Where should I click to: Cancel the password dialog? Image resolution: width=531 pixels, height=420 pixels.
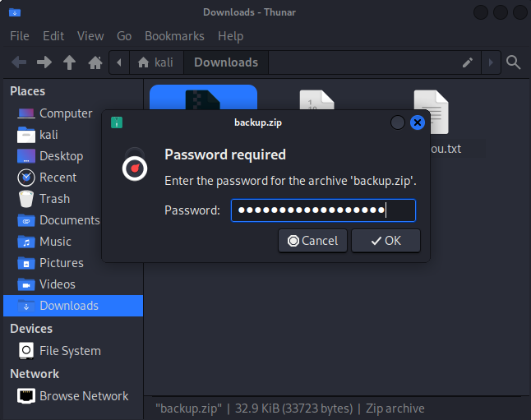click(312, 241)
